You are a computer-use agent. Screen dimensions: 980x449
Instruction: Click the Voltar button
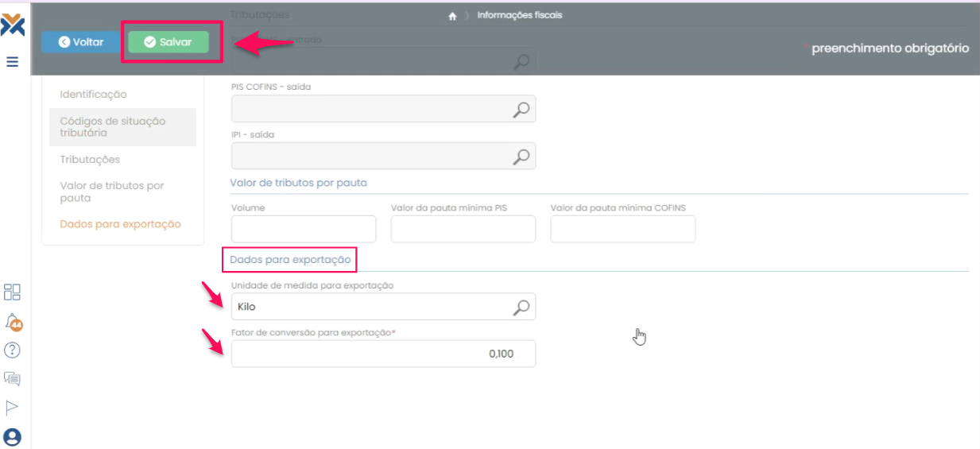pos(80,43)
